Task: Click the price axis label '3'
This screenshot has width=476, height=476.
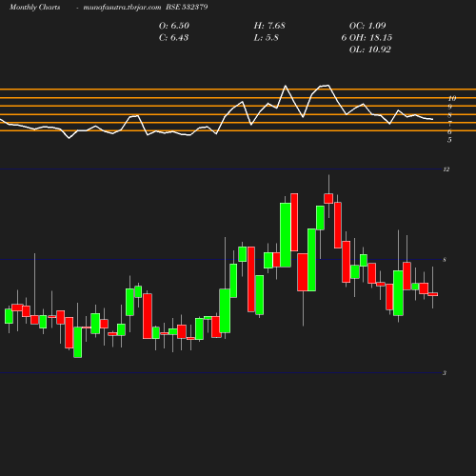Action: tap(445, 373)
